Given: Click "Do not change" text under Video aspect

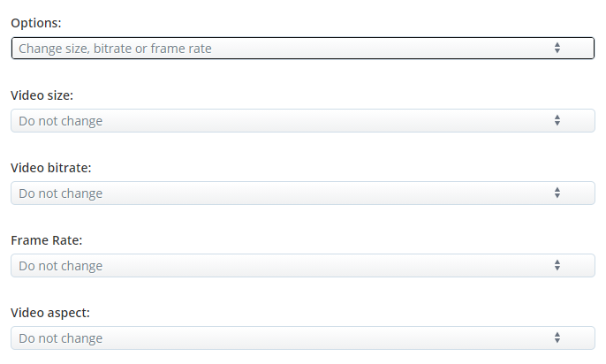Looking at the screenshot, I should coord(61,338).
